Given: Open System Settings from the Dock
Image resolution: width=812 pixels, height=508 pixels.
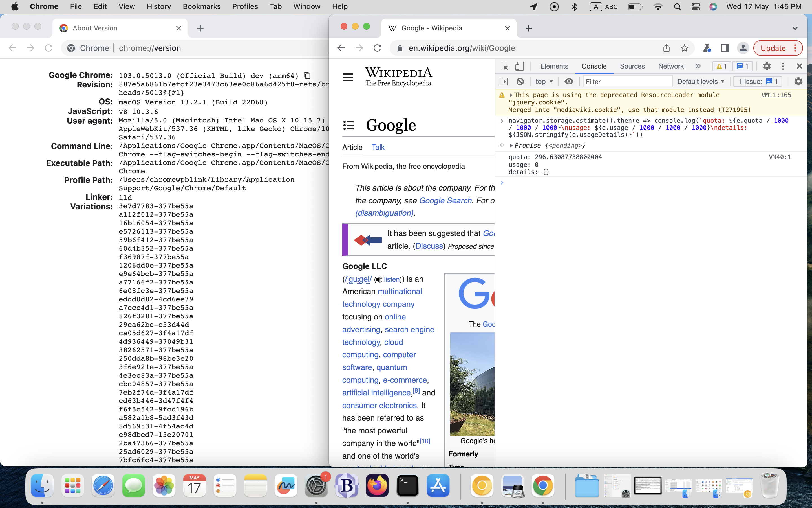Looking at the screenshot, I should 316,485.
